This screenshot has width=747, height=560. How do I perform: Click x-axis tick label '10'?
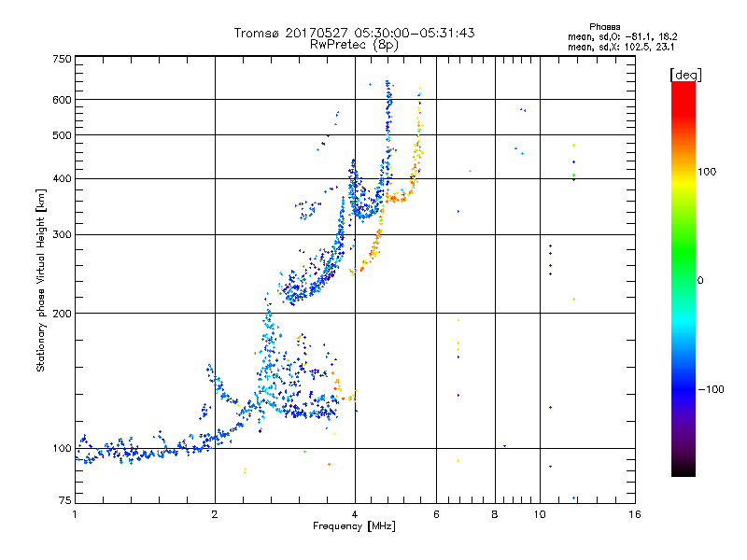pos(540,514)
